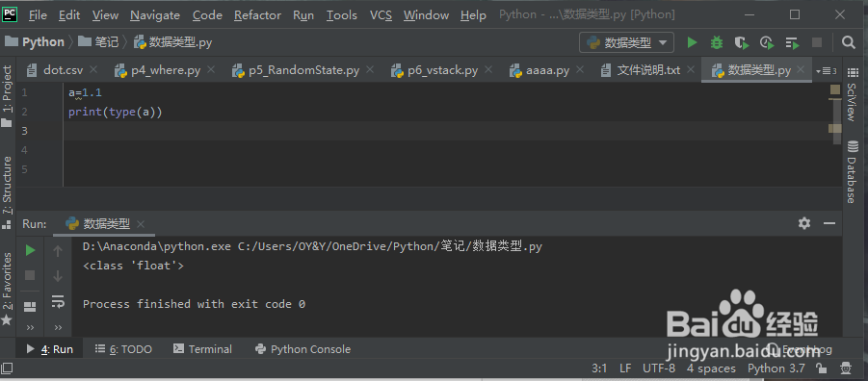868x381 pixels.
Task: Open the profiler run icon
Action: tap(767, 42)
